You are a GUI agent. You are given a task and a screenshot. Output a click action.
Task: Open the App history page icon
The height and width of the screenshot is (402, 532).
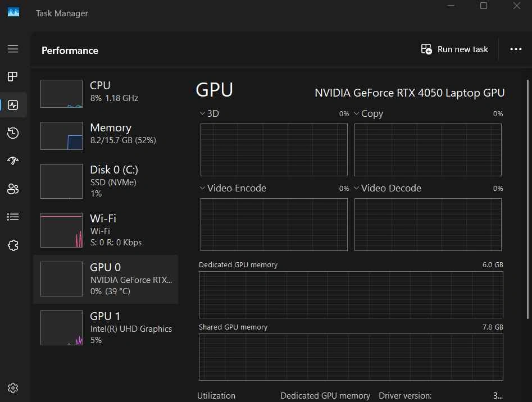tap(13, 133)
